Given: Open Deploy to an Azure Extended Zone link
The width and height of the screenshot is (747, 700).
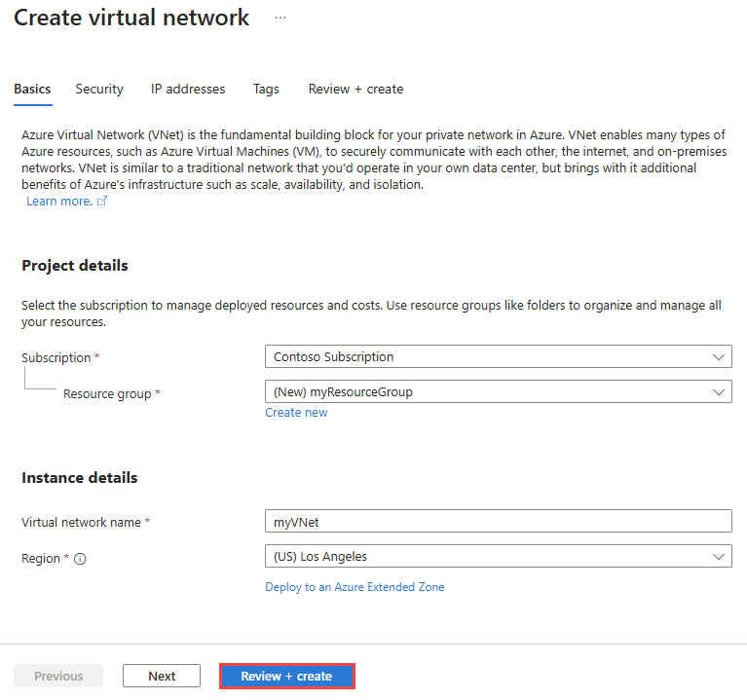Looking at the screenshot, I should pos(355,587).
